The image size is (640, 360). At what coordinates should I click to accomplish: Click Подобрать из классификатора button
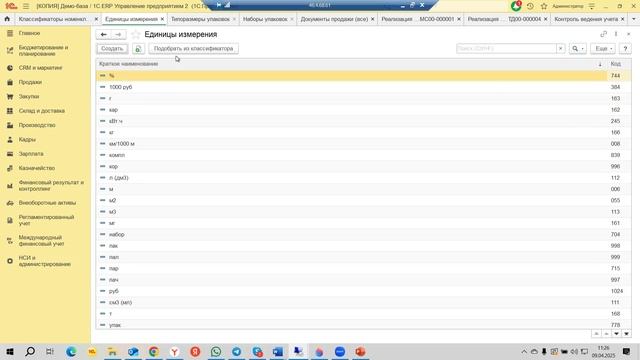pos(193,49)
